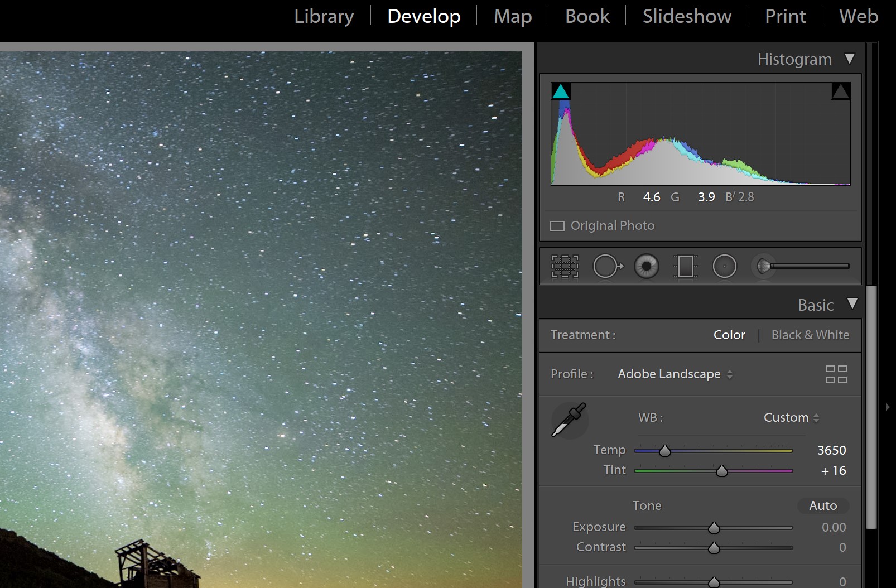Click the White Balance eyedropper
This screenshot has height=588, width=896.
click(x=569, y=421)
